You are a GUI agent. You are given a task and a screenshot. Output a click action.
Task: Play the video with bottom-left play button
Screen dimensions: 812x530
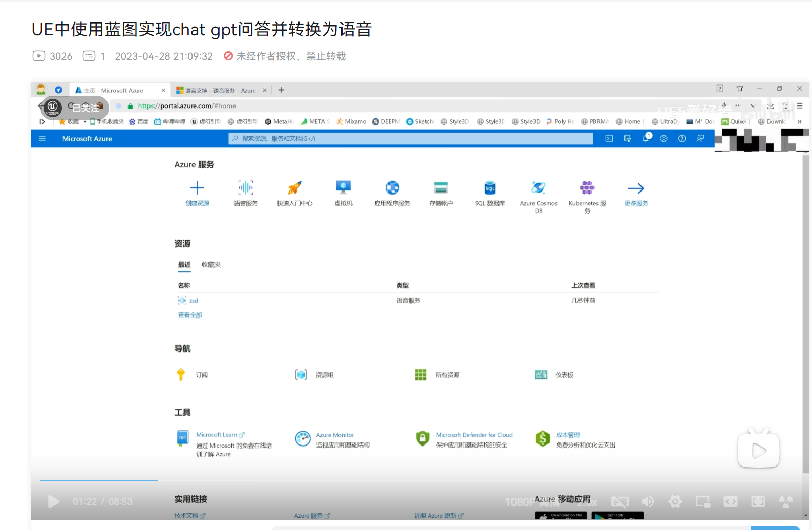click(53, 502)
